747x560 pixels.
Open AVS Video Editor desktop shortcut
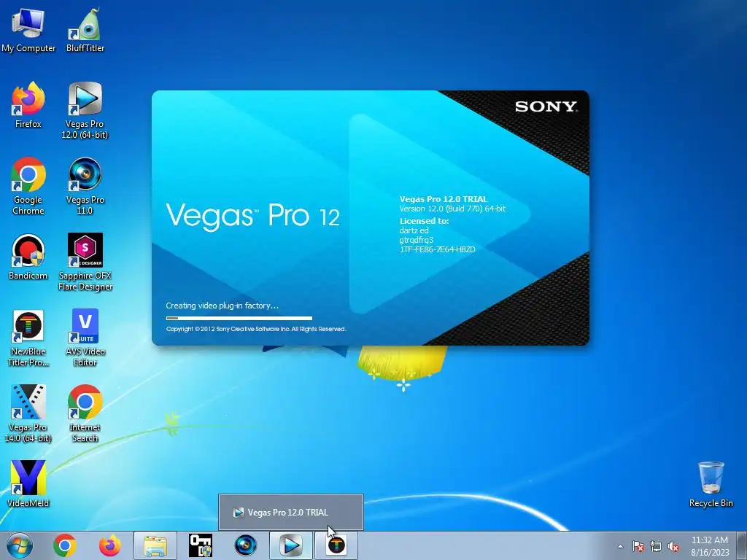pos(85,338)
